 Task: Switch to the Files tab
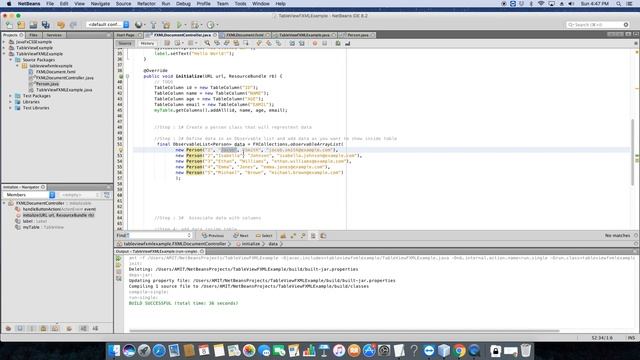click(33, 35)
